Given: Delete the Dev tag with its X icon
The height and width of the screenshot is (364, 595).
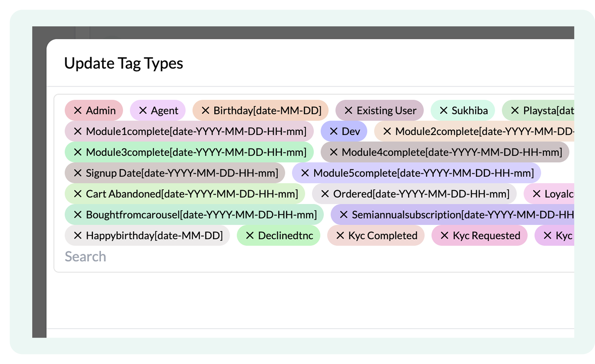Looking at the screenshot, I should [334, 131].
